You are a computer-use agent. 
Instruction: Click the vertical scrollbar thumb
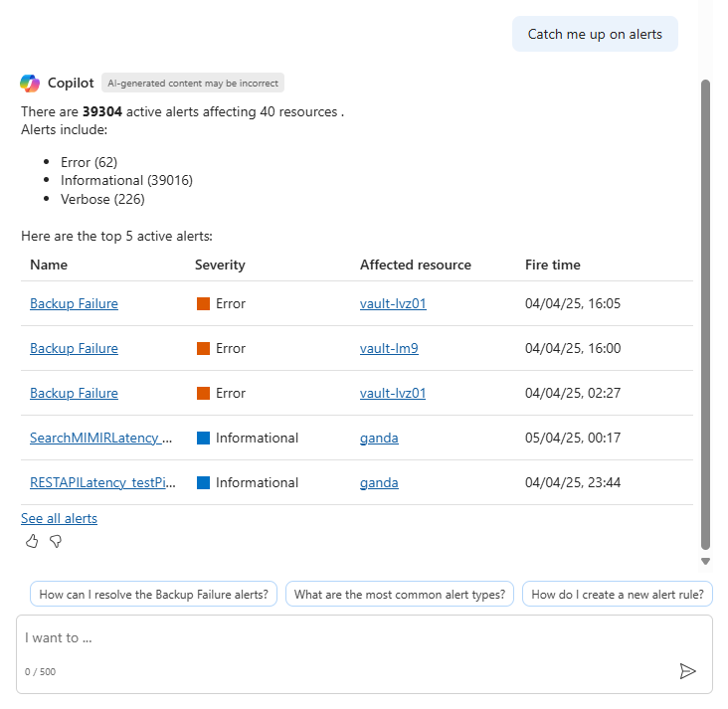pos(706,313)
